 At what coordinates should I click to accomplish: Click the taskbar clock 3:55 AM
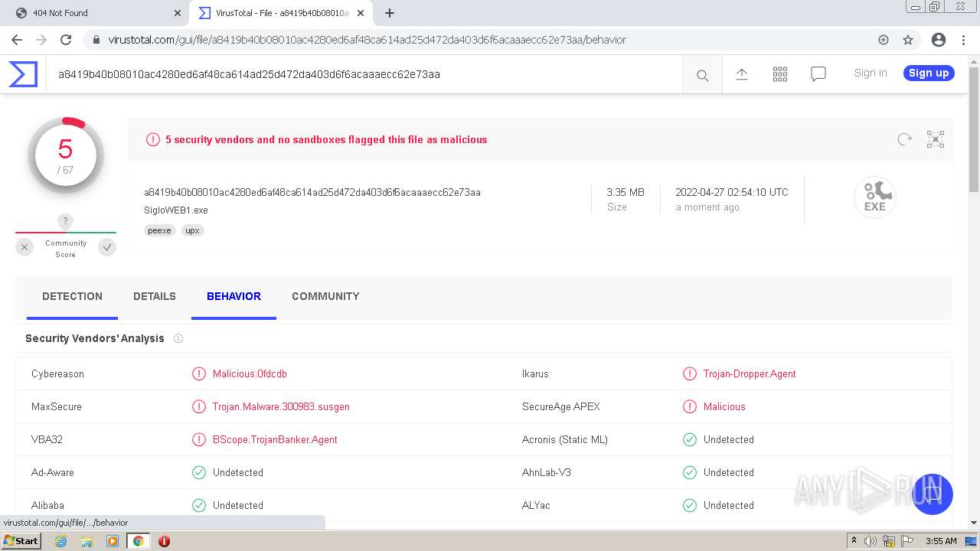[x=941, y=541]
